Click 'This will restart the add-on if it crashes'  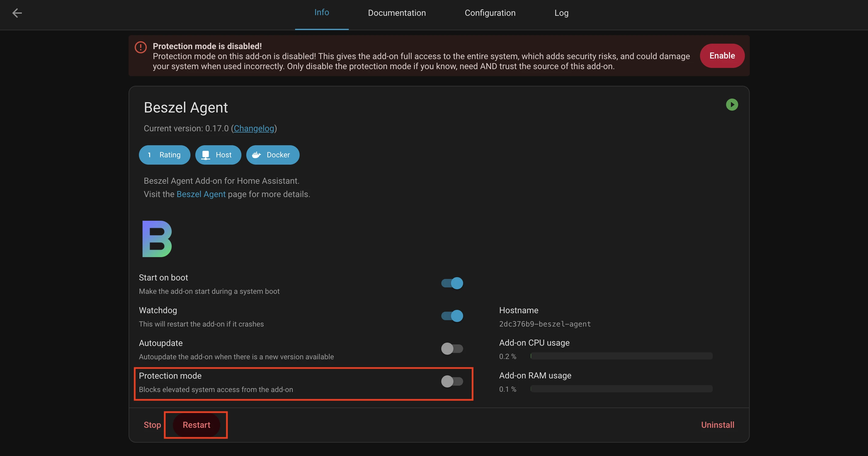pyautogui.click(x=201, y=324)
